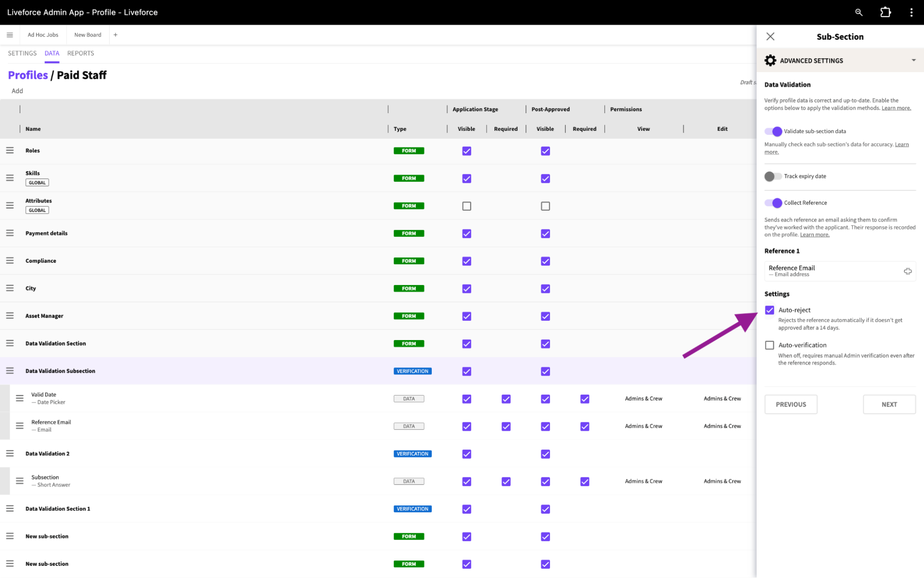
Task: Click the Reference Email field link icon
Action: tap(907, 271)
